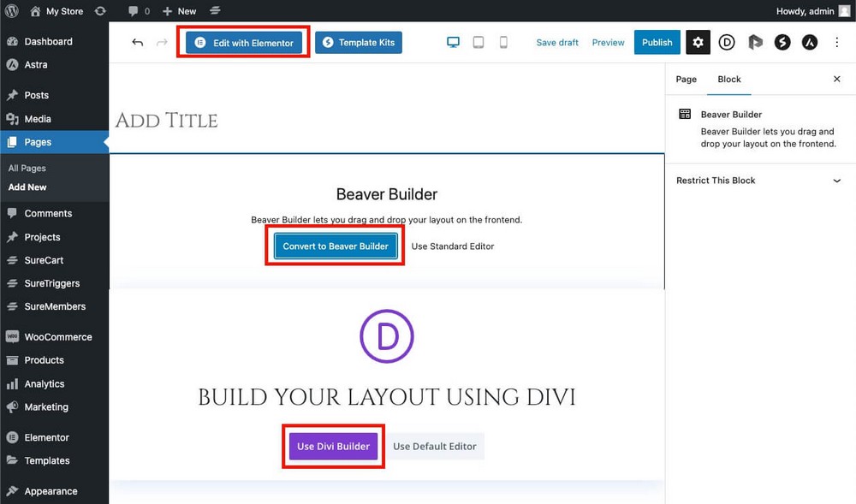The image size is (856, 504).
Task: Click the SureCart icon in admin bar
Action: (215, 11)
